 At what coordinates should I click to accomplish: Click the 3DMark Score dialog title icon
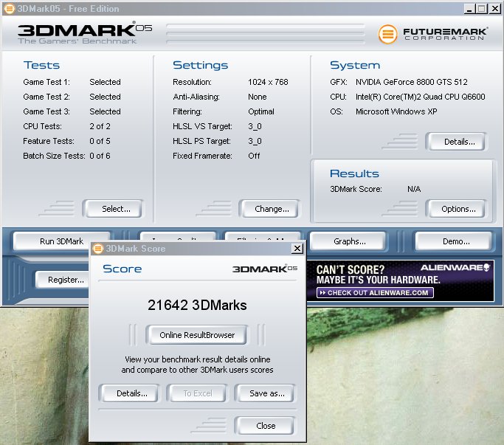pyautogui.click(x=98, y=249)
